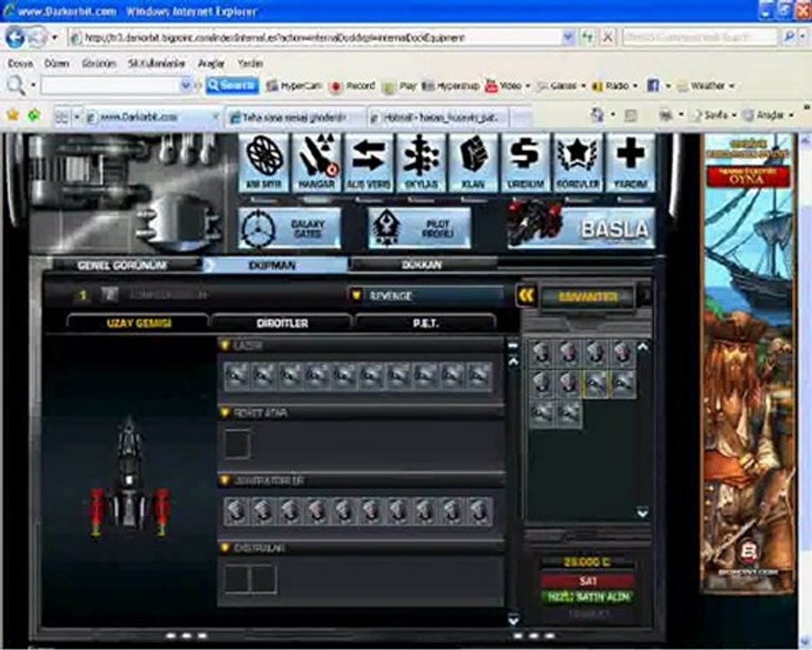Open Galaxy Gates

(290, 228)
